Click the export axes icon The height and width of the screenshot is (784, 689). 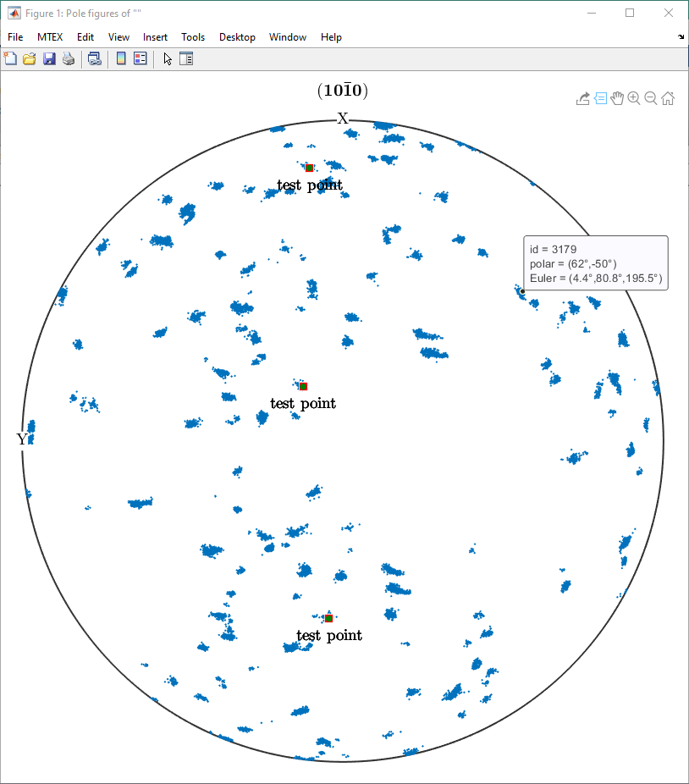coord(583,98)
